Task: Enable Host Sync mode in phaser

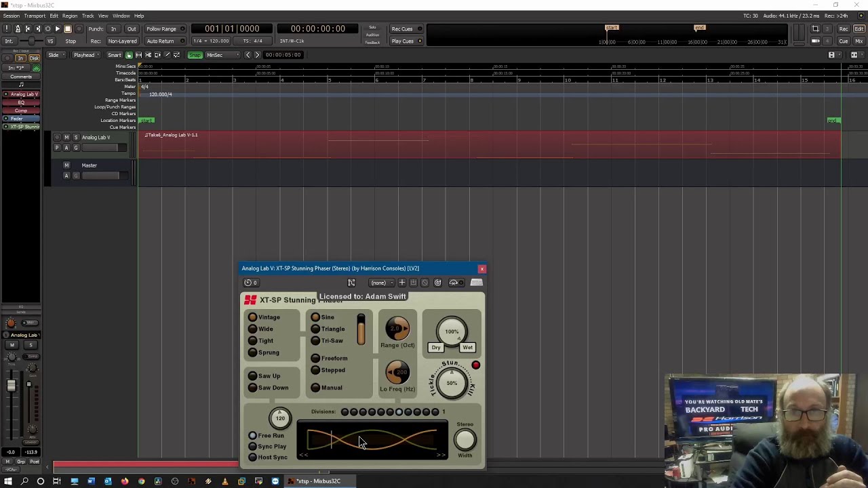Action: (268, 457)
